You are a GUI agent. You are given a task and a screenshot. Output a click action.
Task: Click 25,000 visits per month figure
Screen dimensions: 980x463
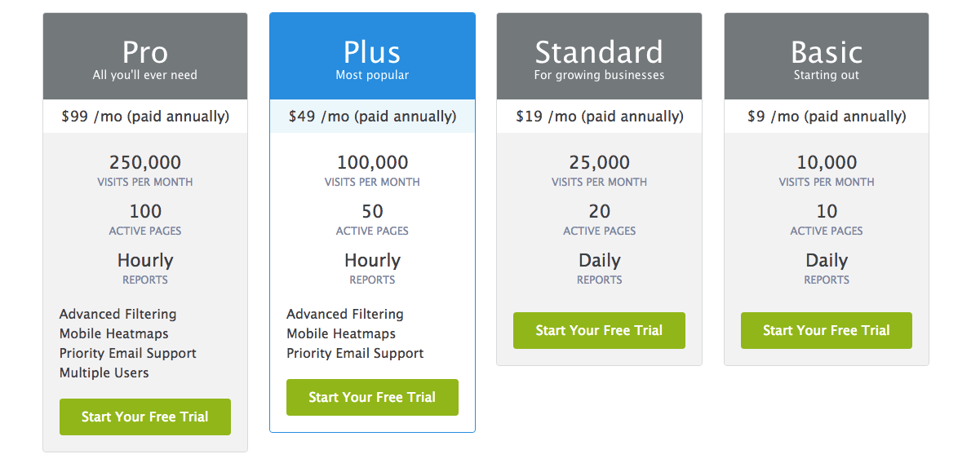(x=599, y=162)
